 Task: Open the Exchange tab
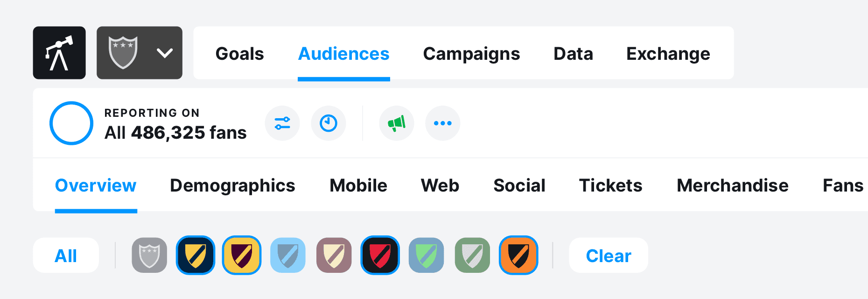tap(668, 54)
